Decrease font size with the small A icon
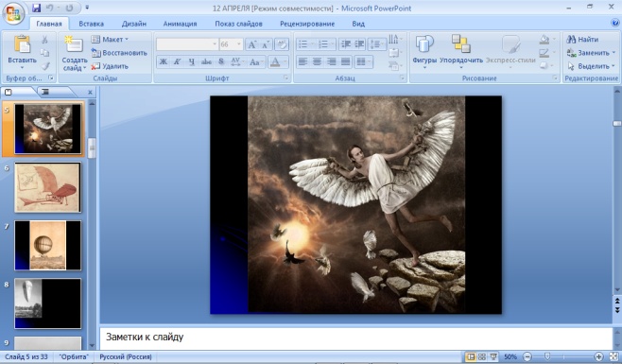The width and height of the screenshot is (622, 364). coord(265,44)
